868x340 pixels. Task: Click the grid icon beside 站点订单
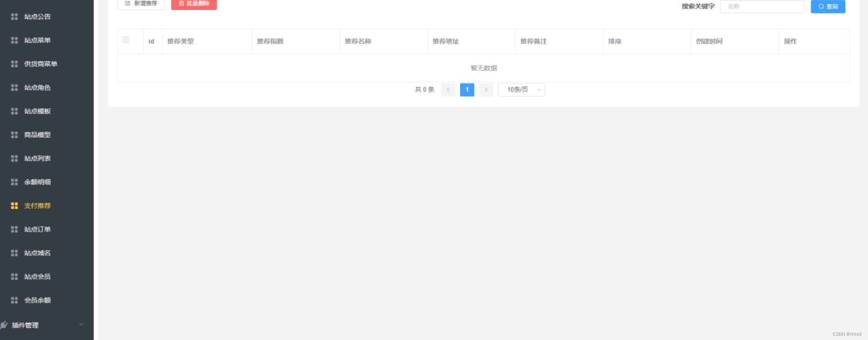14,230
